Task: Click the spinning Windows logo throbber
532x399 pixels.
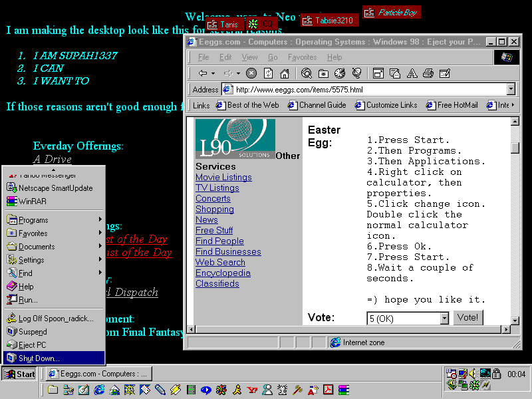Action: tap(506, 57)
